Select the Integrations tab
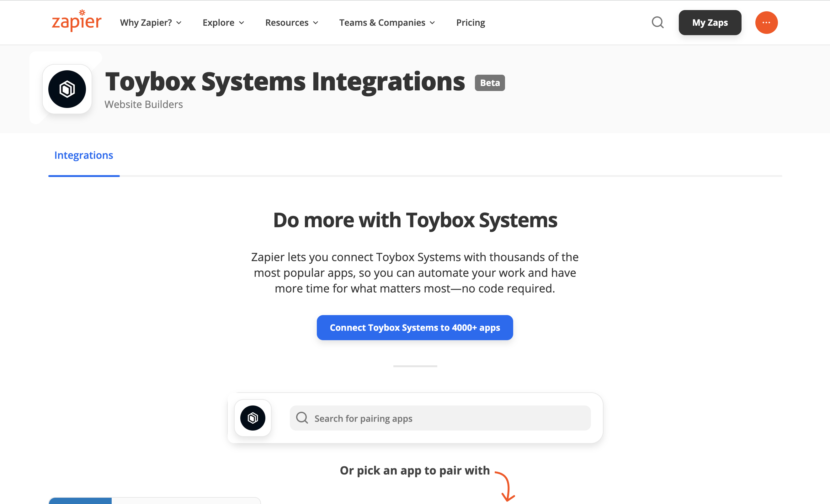Screen dimensions: 830x504 click(83, 155)
